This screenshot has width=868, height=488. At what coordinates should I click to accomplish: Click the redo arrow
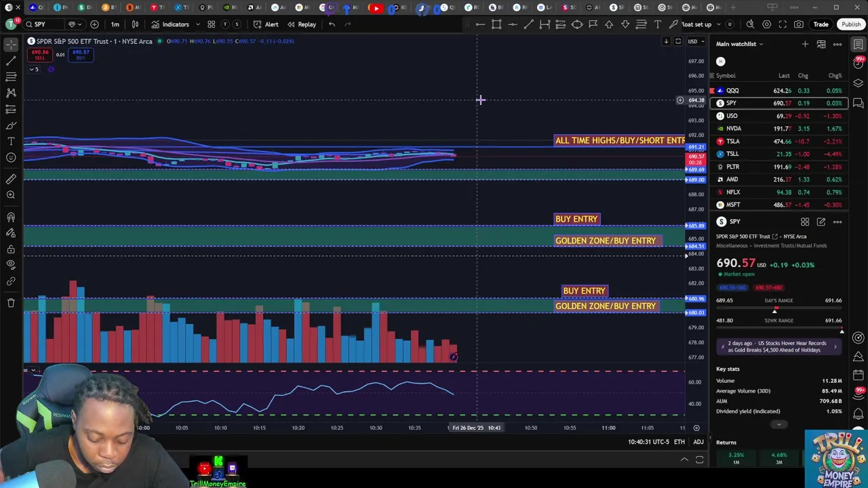point(348,24)
